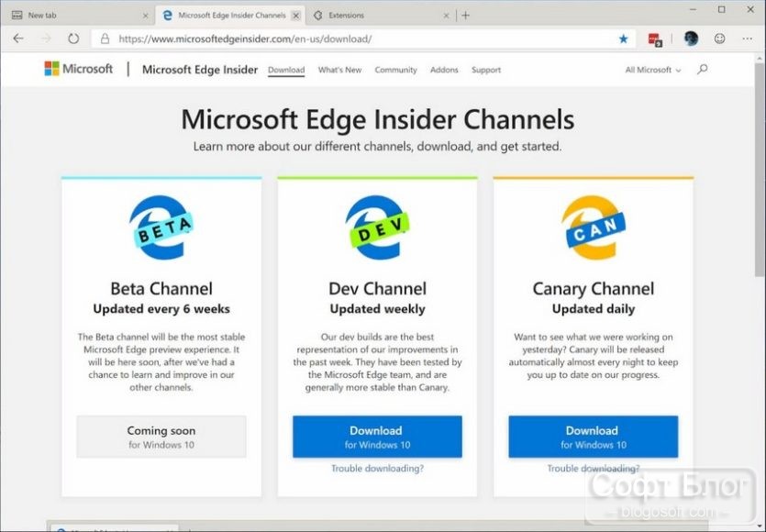The image size is (766, 532).
Task: Click Updated daily text
Action: click(x=593, y=309)
